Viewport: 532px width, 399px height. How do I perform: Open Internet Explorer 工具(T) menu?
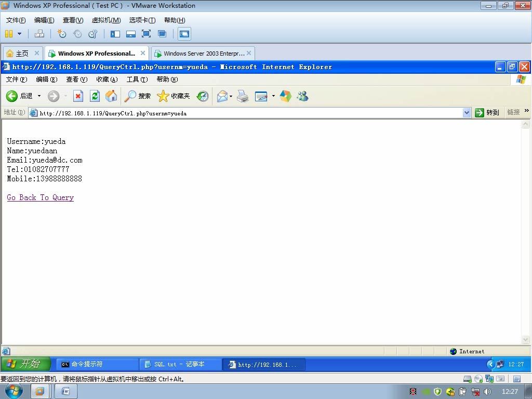coord(137,79)
